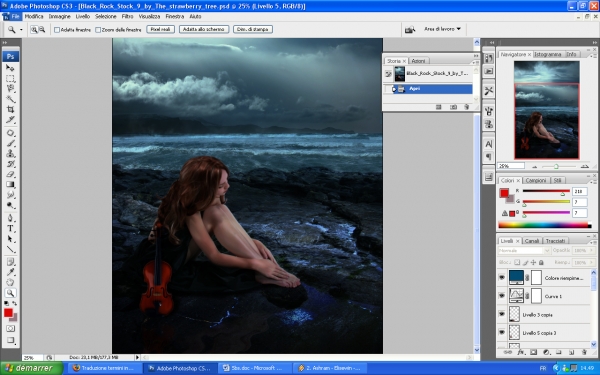Click the Go to Bridge icon
The image size is (600, 375).
click(410, 29)
